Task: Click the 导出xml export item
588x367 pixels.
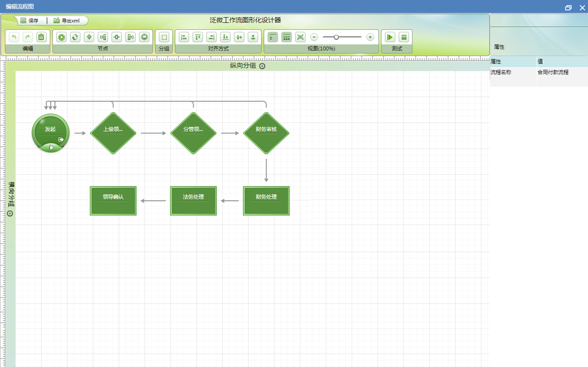Action: click(x=67, y=21)
